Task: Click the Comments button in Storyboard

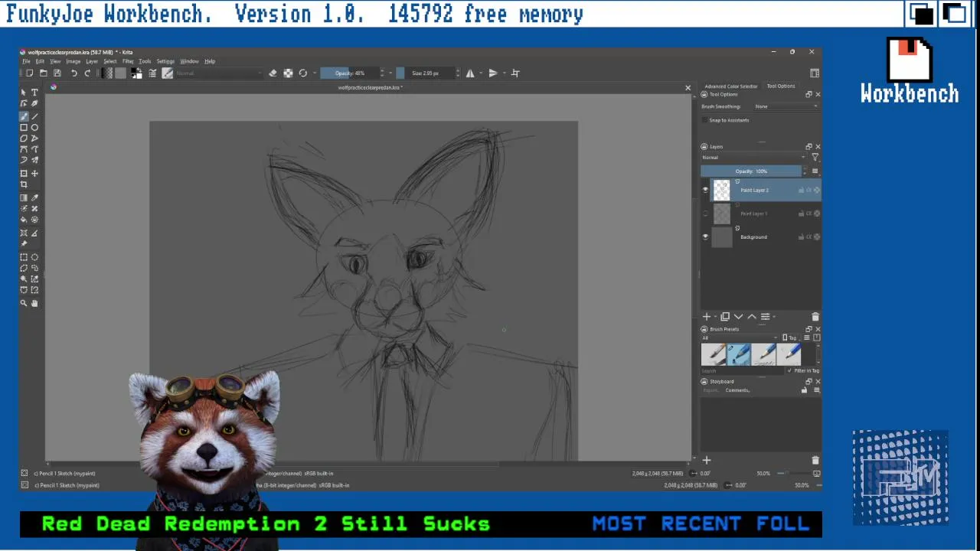Action: (x=737, y=390)
